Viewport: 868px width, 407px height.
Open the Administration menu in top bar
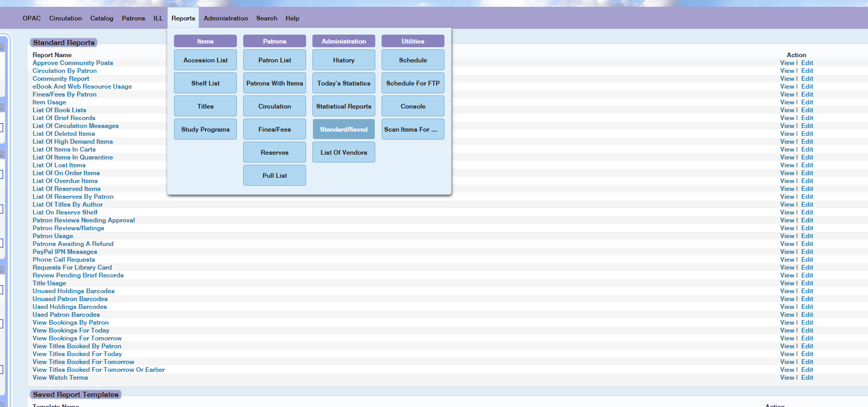[x=226, y=18]
